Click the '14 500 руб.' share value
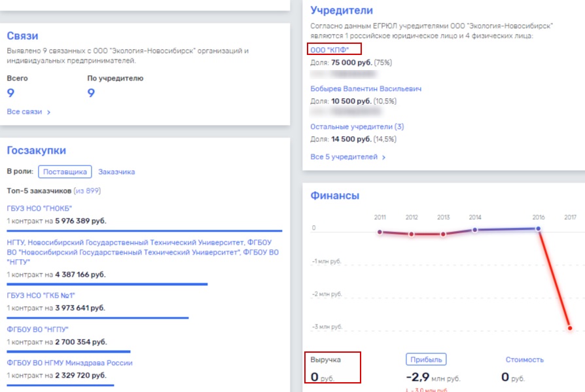 tap(351, 139)
